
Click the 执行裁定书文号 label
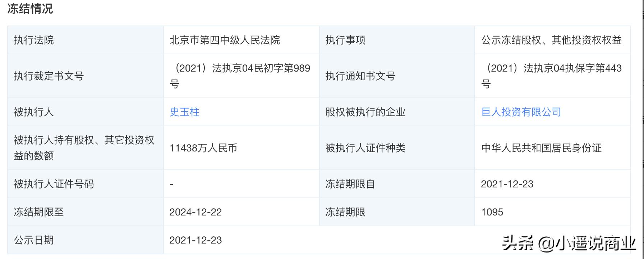[49, 76]
